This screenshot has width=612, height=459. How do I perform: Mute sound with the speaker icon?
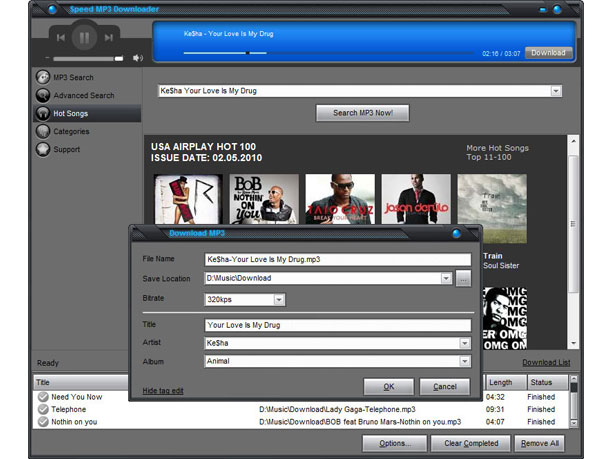coord(138,58)
